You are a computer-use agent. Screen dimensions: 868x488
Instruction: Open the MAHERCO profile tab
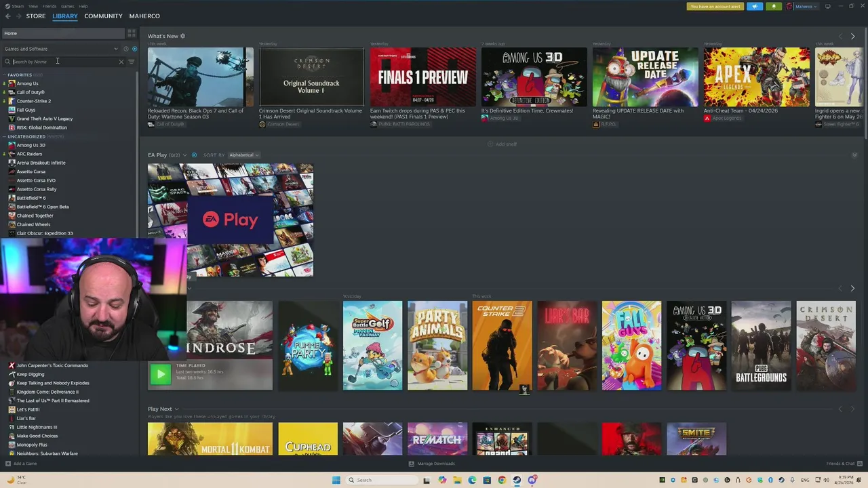coord(144,16)
